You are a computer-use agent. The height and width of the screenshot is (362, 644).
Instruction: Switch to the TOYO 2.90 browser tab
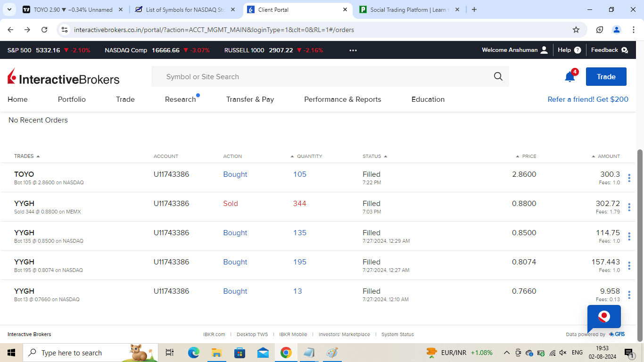(74, 9)
